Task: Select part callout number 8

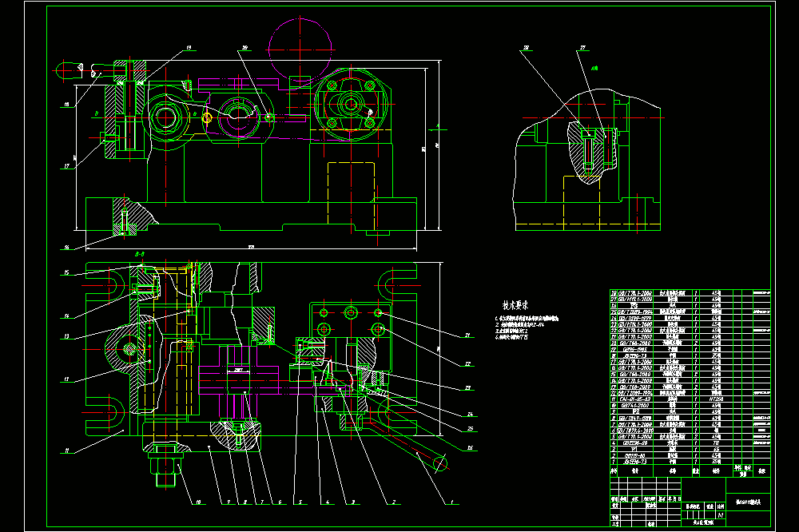Action: 245,502
